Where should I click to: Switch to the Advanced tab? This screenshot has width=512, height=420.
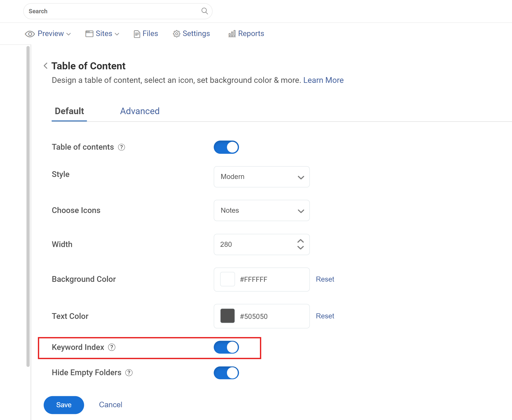[x=140, y=111]
